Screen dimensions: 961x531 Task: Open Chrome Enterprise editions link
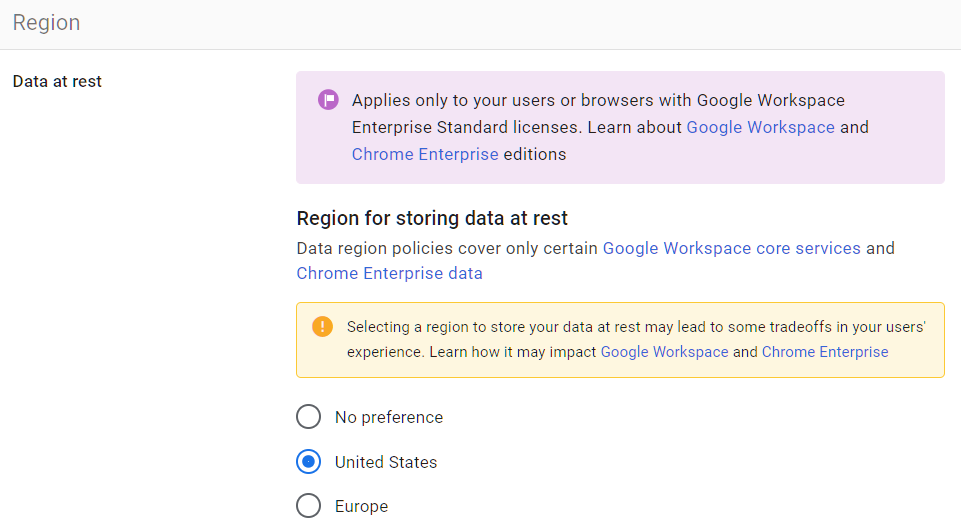425,154
